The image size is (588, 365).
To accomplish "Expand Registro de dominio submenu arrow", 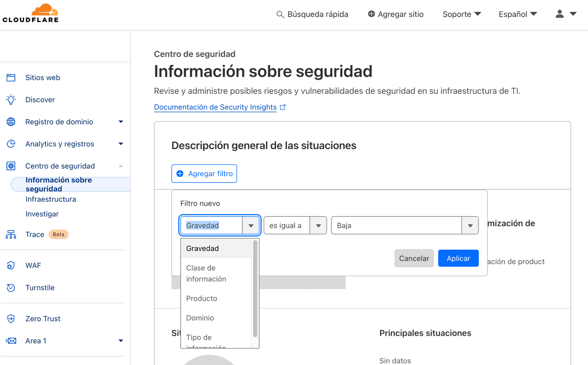I will pyautogui.click(x=121, y=122).
